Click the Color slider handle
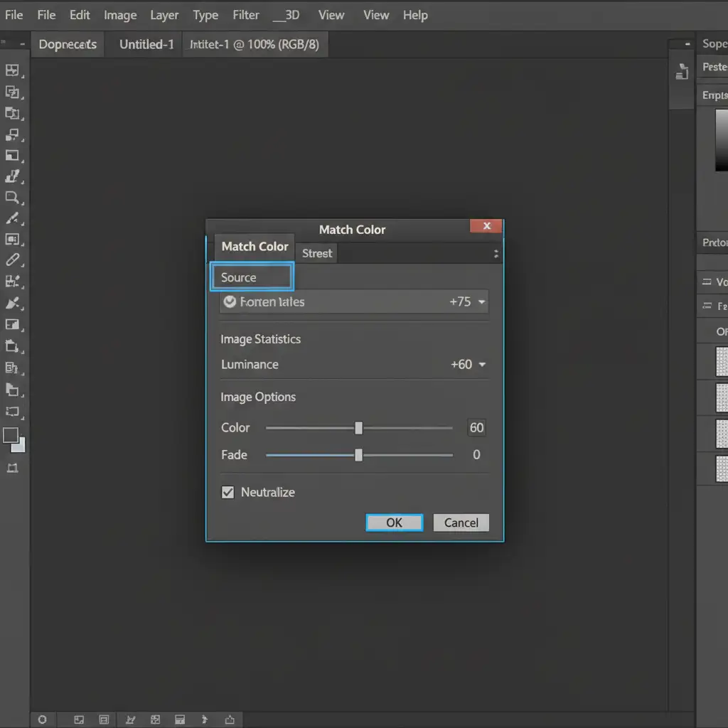 click(x=358, y=428)
